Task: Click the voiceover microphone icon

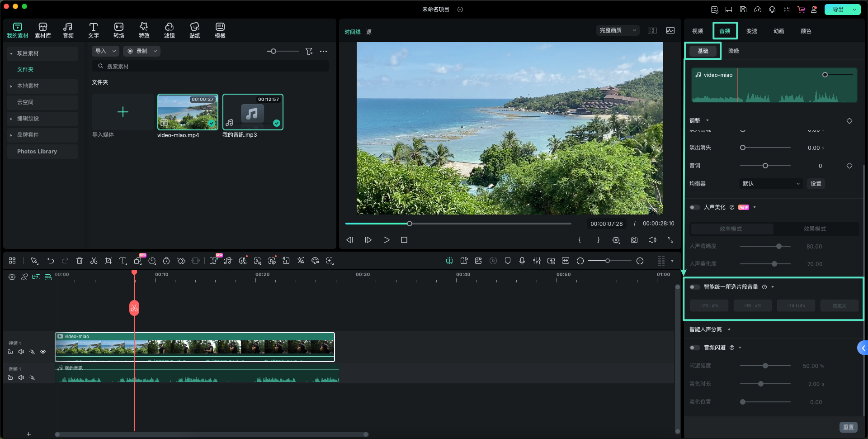Action: 522,261
